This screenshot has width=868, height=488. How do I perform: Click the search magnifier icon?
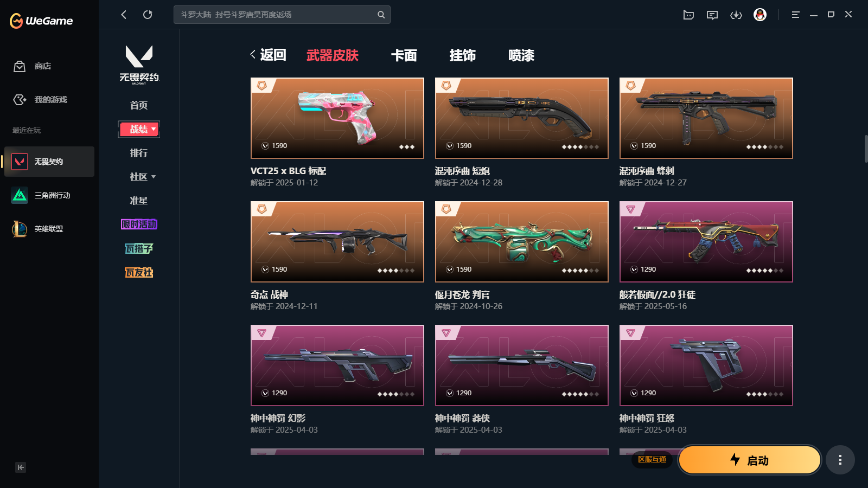coord(381,15)
